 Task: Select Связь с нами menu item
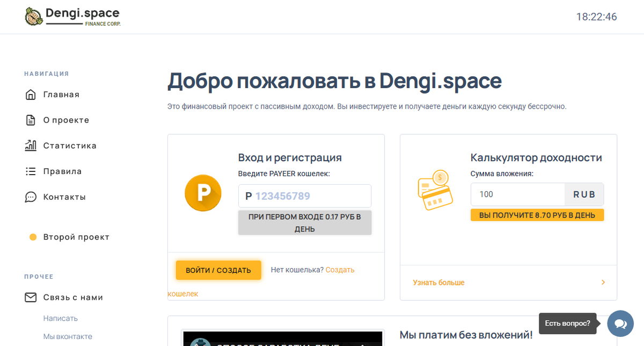(x=73, y=297)
